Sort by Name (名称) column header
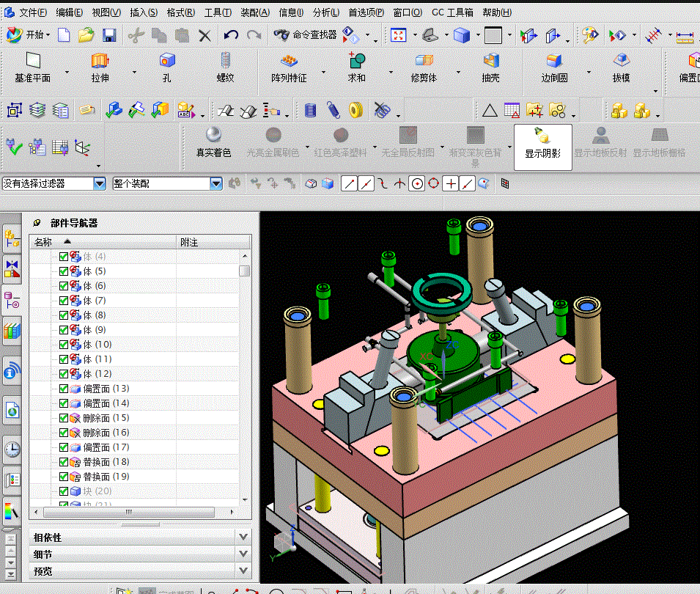The image size is (700, 594). point(103,242)
